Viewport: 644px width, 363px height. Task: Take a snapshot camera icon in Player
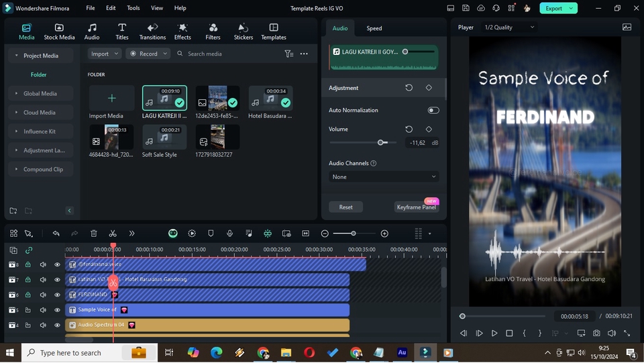(596, 333)
